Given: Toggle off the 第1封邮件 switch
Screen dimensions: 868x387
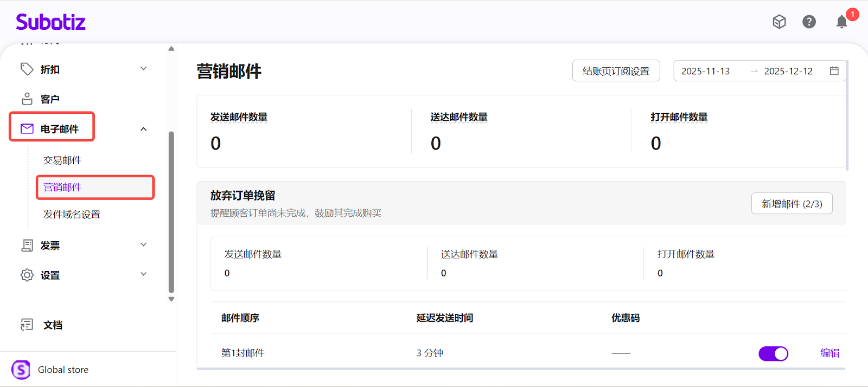Looking at the screenshot, I should coord(773,353).
